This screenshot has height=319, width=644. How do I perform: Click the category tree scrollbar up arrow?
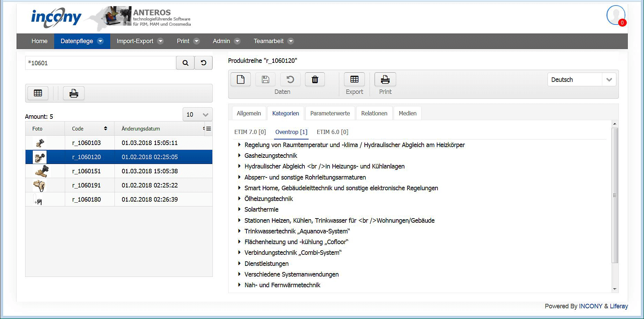[x=615, y=124]
